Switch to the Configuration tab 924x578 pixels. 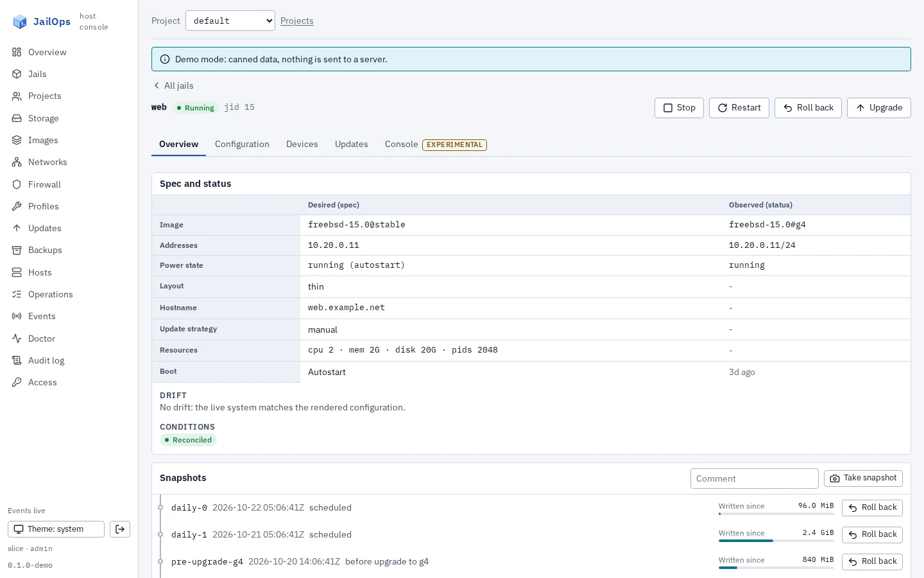pos(242,144)
